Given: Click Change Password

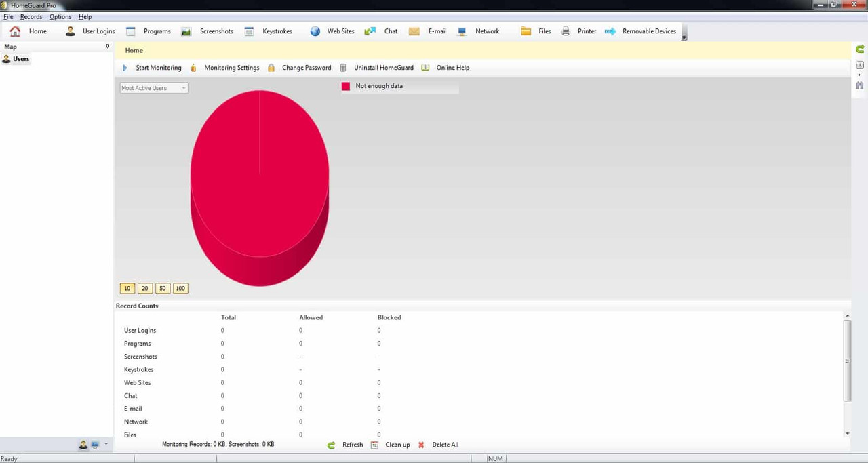Looking at the screenshot, I should pyautogui.click(x=307, y=68).
